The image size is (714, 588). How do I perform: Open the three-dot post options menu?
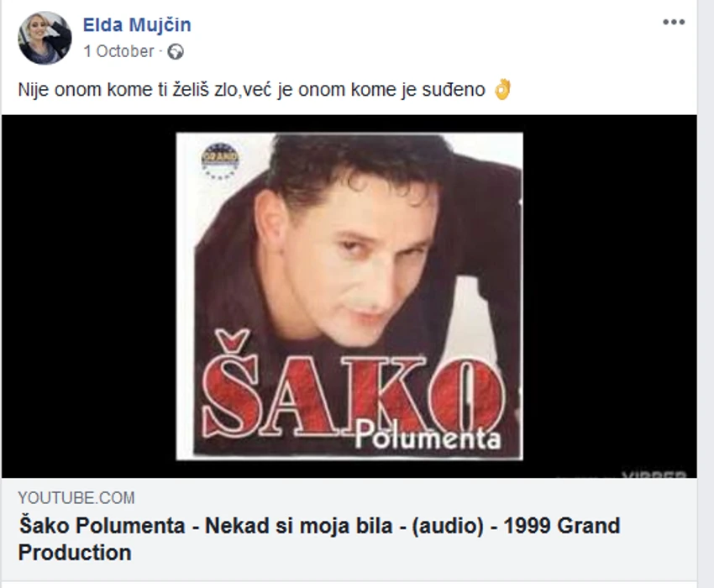(x=674, y=22)
